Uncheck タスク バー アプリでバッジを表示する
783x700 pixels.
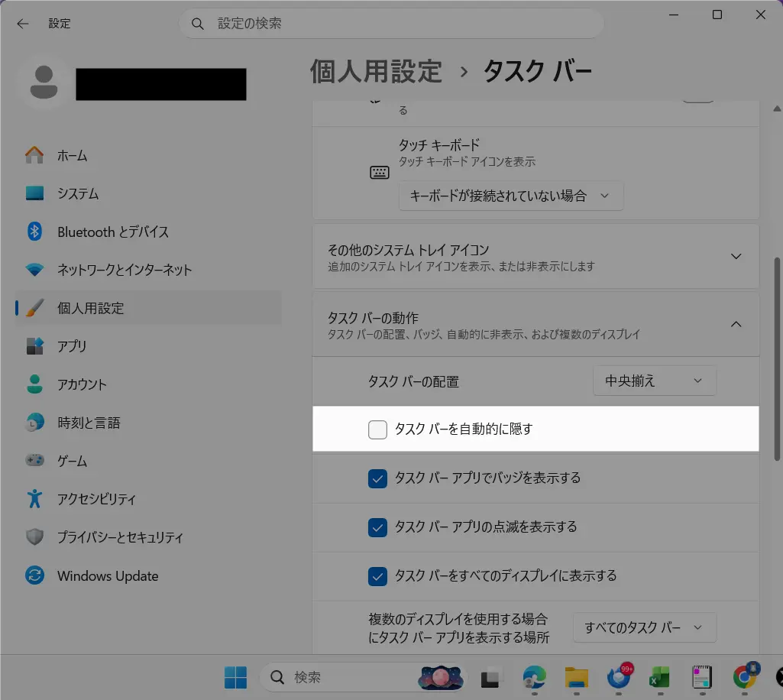[377, 478]
